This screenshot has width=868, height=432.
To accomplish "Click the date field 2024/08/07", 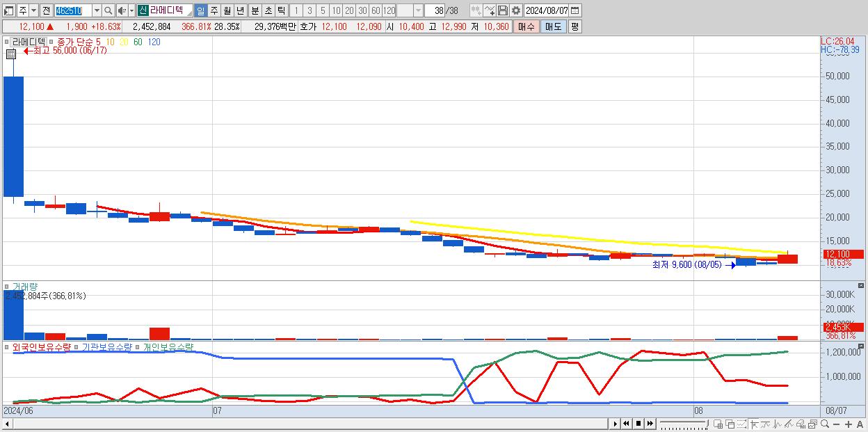I will (546, 10).
